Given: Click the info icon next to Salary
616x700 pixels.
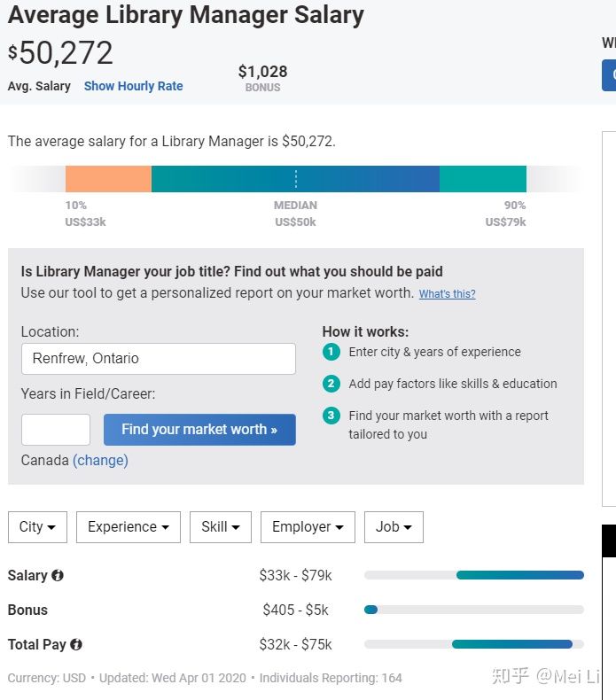Looking at the screenshot, I should pyautogui.click(x=58, y=576).
